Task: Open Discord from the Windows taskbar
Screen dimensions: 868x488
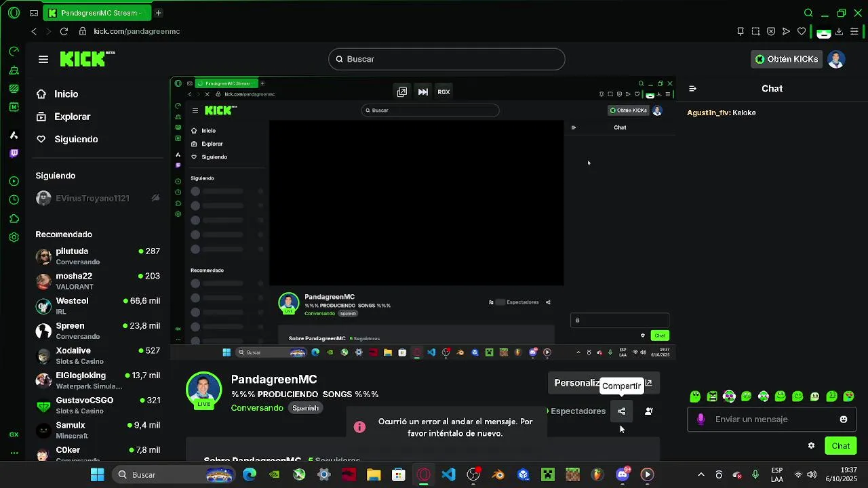Action: click(x=623, y=474)
